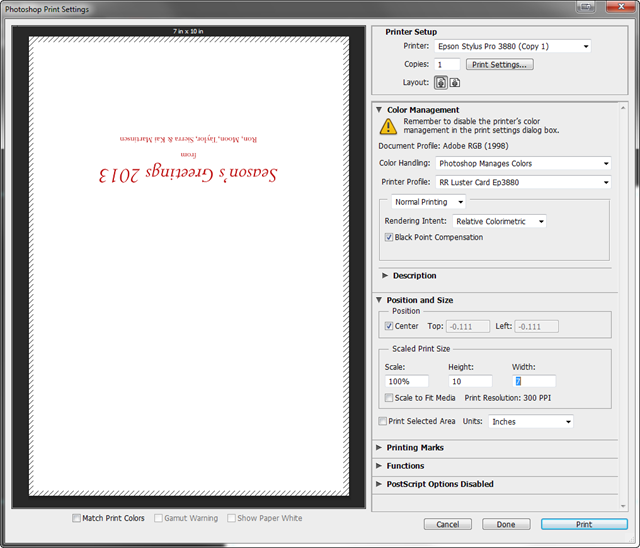
Task: Open Color Handling dropdown
Action: click(523, 164)
